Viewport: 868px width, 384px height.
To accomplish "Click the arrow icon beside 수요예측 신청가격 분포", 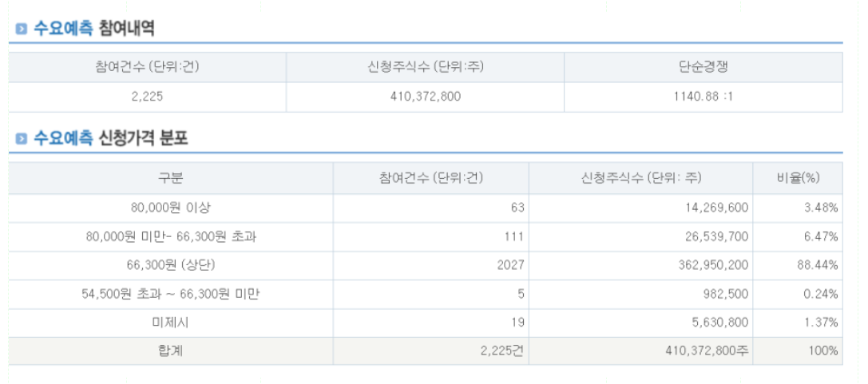I will 22,138.
